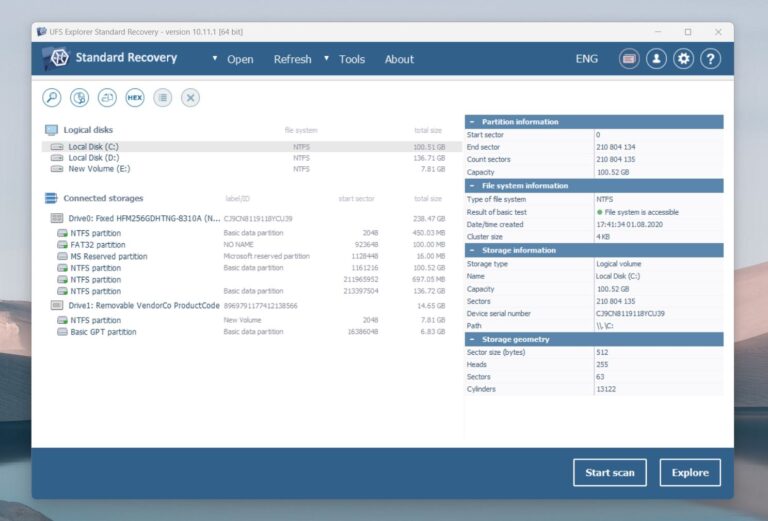Click the Refresh menu item
768x521 pixels.
coord(292,59)
